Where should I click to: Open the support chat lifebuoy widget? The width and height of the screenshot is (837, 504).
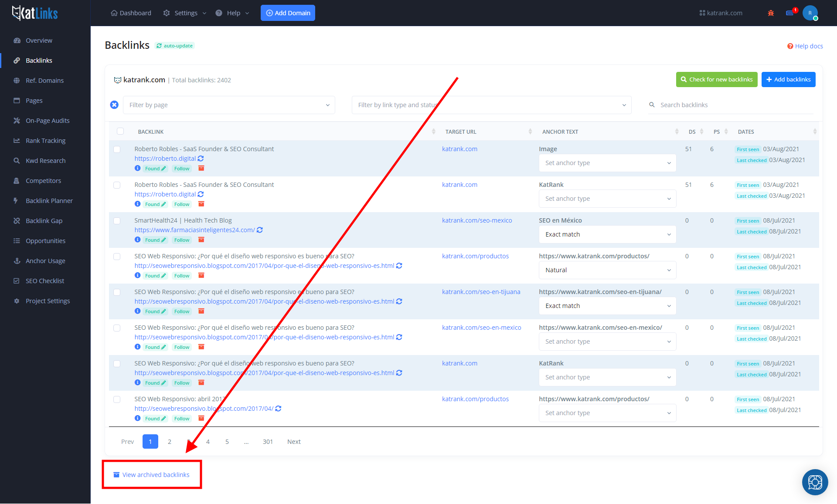tap(815, 482)
